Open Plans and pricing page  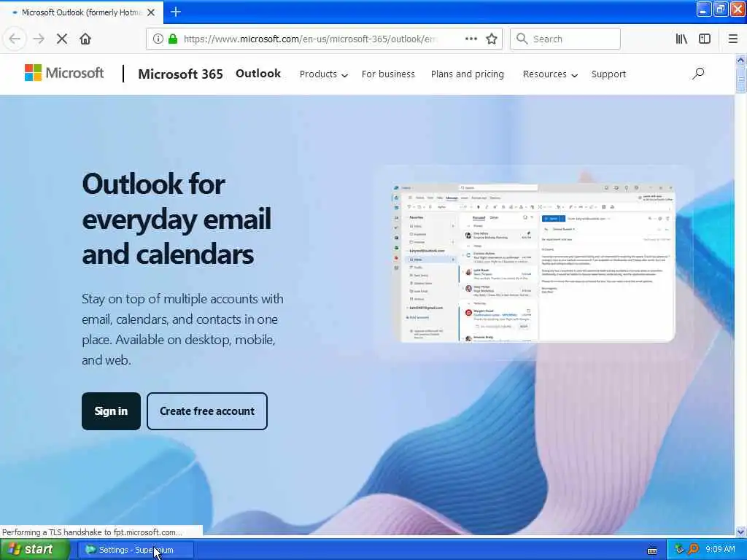coord(468,74)
